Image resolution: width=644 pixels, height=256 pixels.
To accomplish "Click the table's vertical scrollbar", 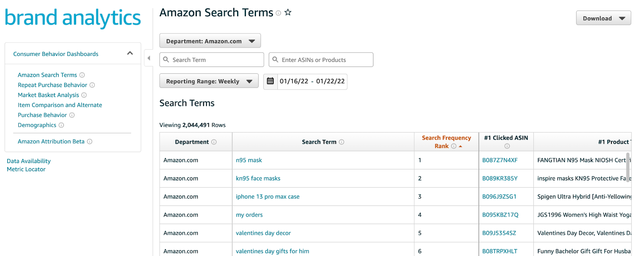I will coord(627,167).
